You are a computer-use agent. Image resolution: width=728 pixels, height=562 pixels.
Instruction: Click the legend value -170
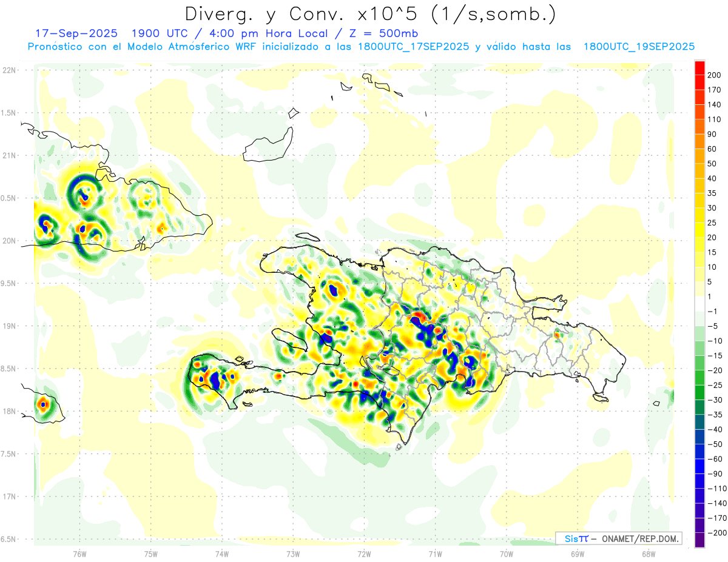[717, 518]
